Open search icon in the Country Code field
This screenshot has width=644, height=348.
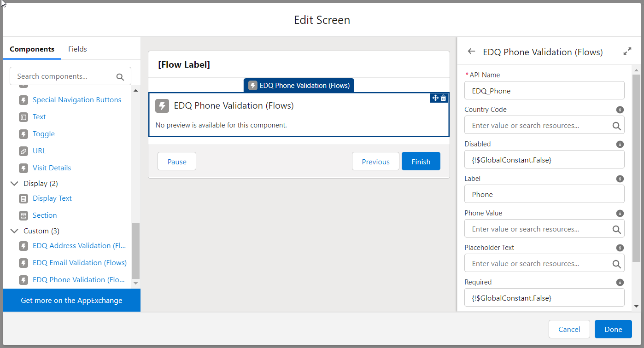tap(617, 125)
